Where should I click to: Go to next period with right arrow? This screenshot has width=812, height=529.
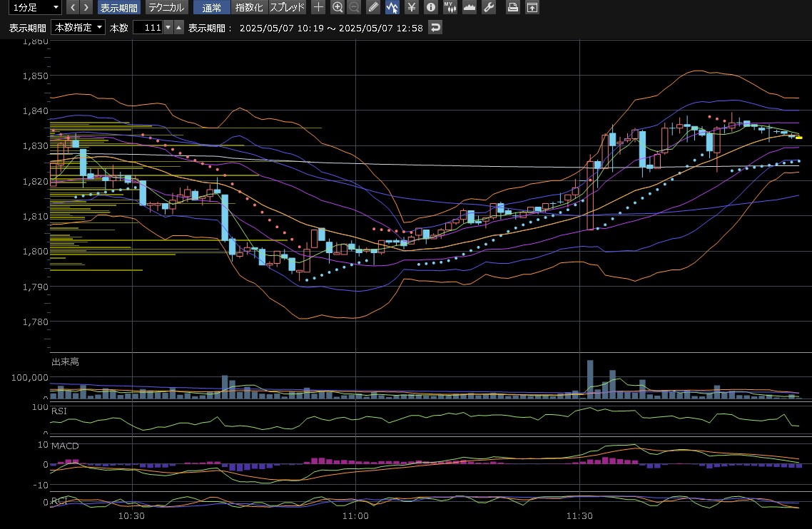tap(86, 7)
